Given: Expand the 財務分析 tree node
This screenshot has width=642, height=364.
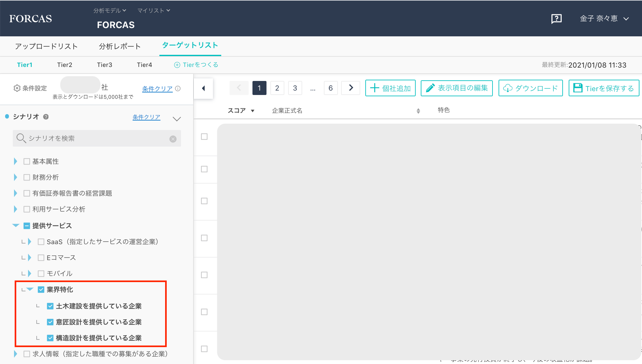Looking at the screenshot, I should point(15,177).
